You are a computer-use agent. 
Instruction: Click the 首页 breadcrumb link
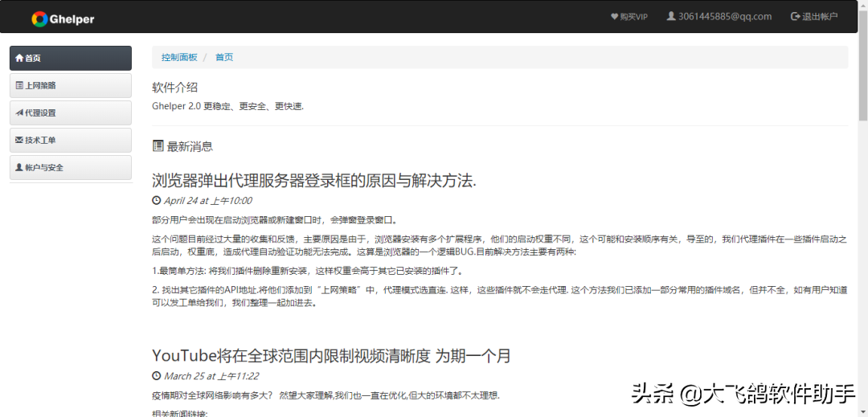pyautogui.click(x=224, y=57)
